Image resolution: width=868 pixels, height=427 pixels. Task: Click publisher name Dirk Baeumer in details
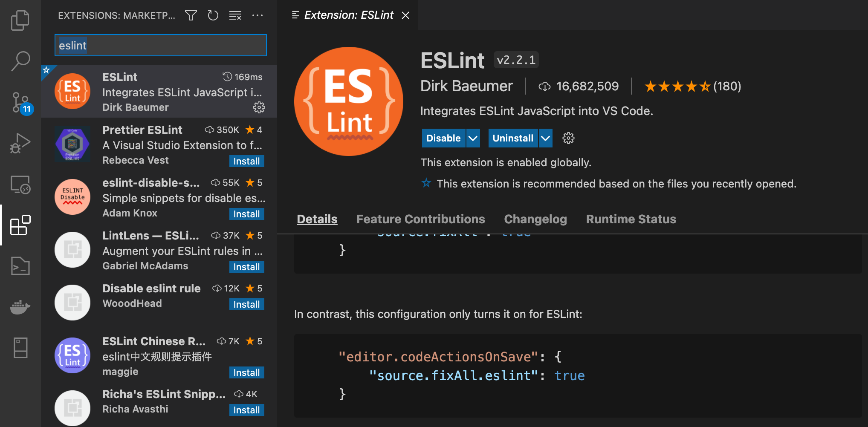(466, 86)
